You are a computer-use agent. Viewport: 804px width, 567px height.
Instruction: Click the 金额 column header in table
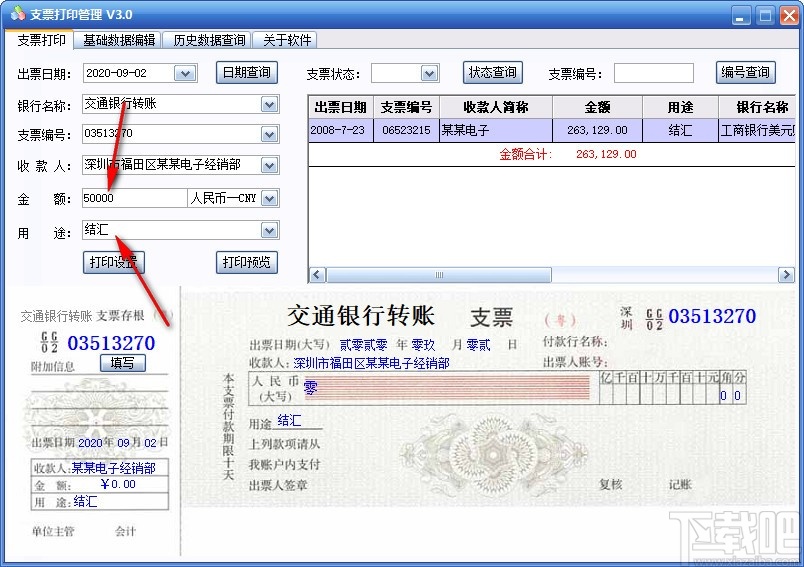(x=597, y=107)
